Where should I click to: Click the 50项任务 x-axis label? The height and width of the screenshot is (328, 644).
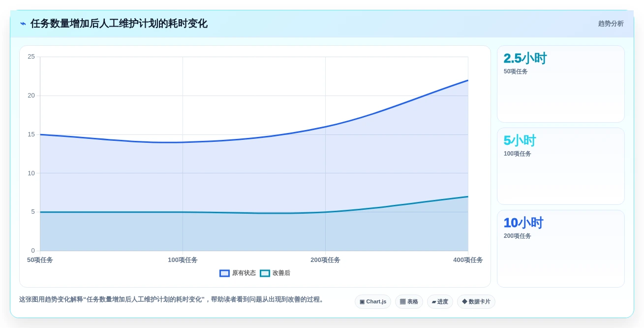[x=40, y=260]
